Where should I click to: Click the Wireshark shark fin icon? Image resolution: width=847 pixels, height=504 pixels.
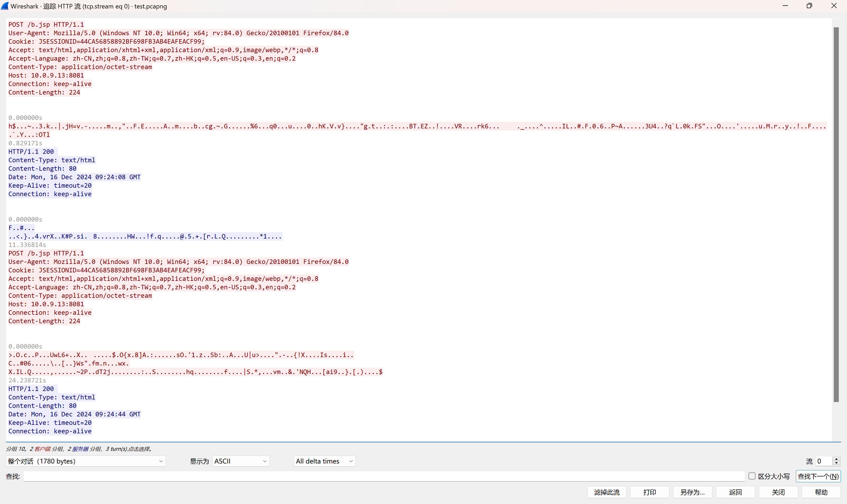[5, 6]
